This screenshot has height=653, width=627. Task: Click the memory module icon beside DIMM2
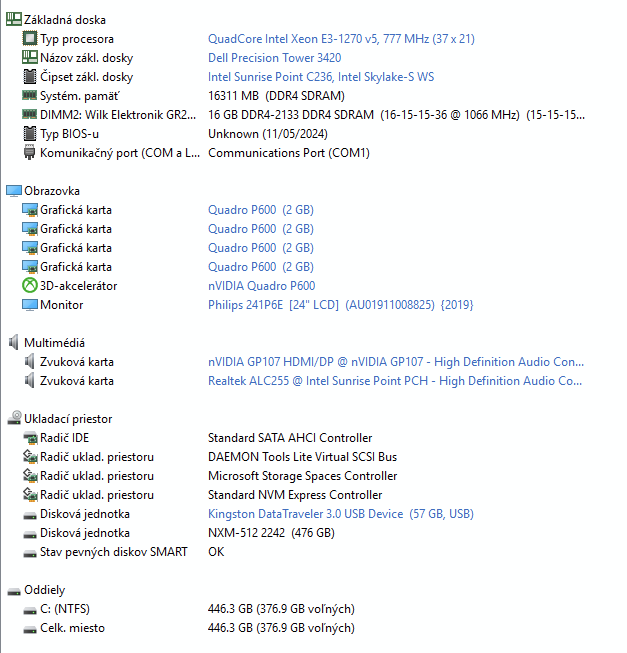coord(30,114)
